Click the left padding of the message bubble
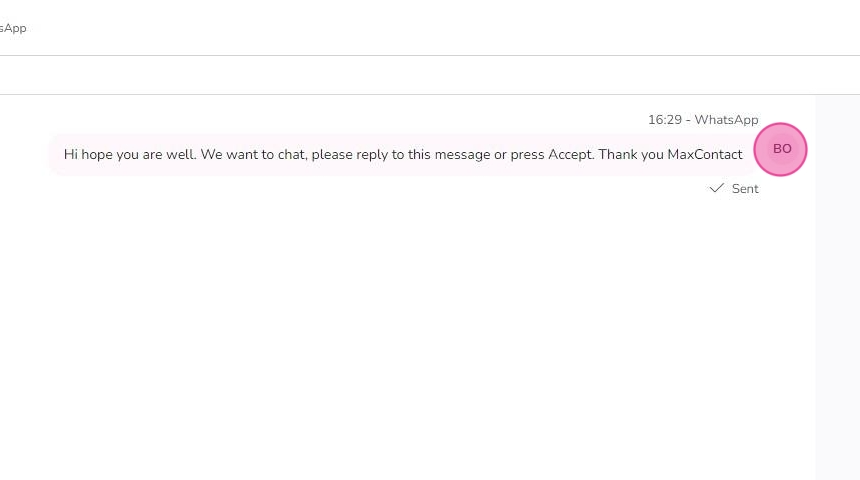This screenshot has width=860, height=480. [55, 155]
